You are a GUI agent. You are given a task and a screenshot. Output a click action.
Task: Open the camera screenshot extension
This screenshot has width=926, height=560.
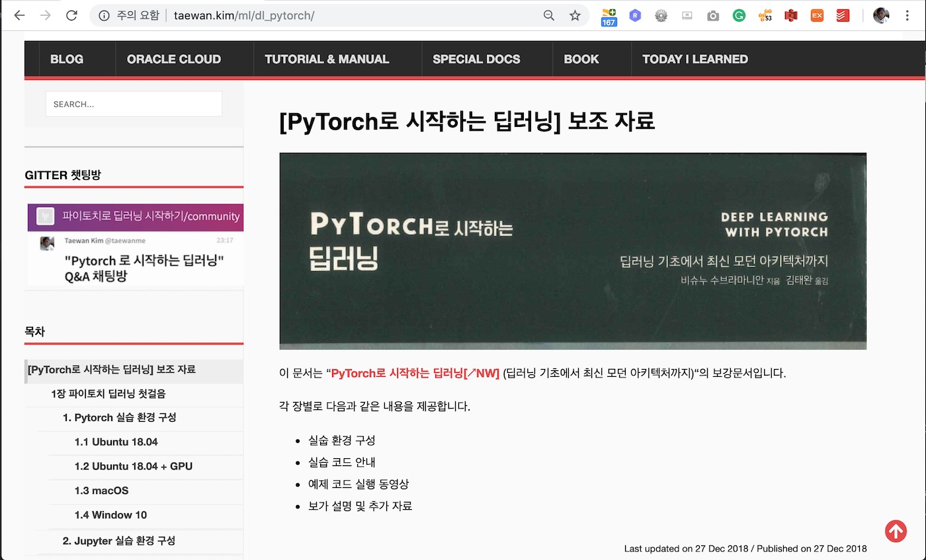coord(712,15)
